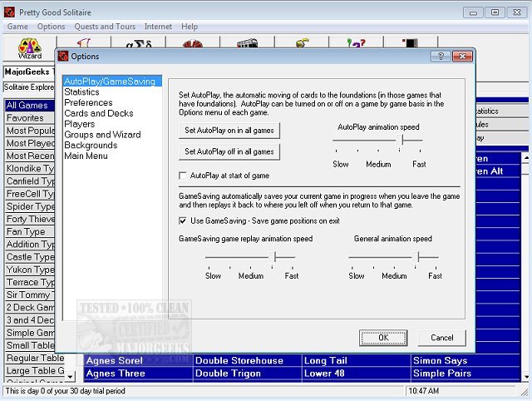Choose the Double Storehouse game
Image resolution: width=532 pixels, height=401 pixels.
[247, 360]
